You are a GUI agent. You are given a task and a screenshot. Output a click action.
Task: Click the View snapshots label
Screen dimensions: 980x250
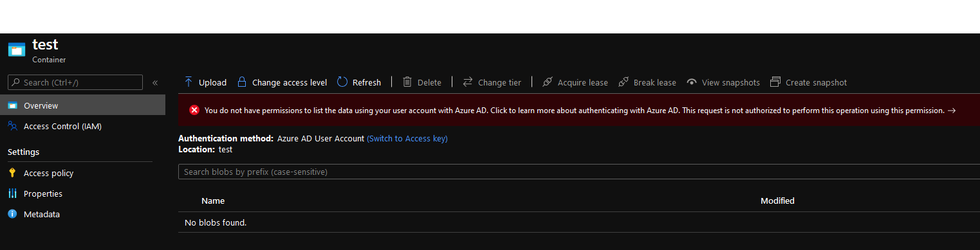pyautogui.click(x=731, y=82)
